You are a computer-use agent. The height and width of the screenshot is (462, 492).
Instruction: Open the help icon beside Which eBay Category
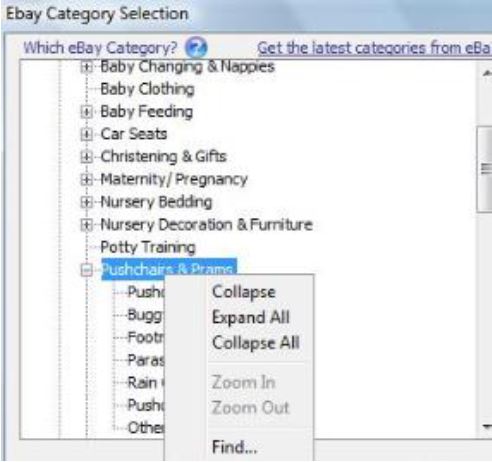196,47
